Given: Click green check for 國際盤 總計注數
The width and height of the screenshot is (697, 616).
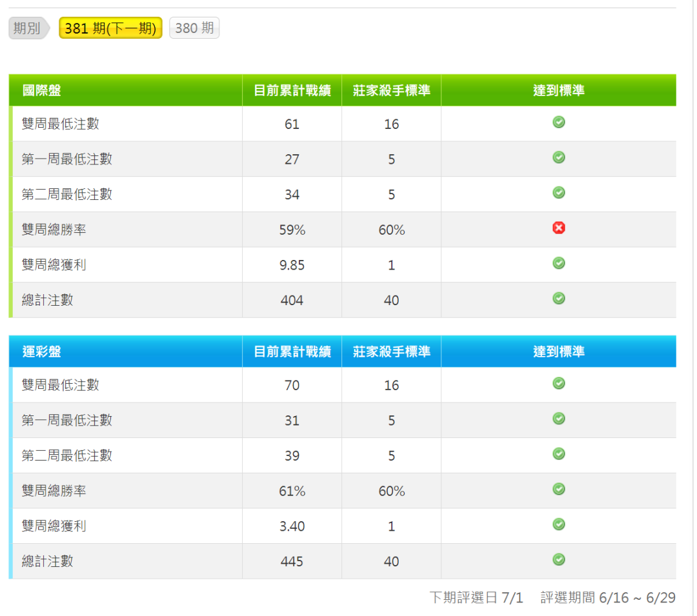Looking at the screenshot, I should pos(559,299).
